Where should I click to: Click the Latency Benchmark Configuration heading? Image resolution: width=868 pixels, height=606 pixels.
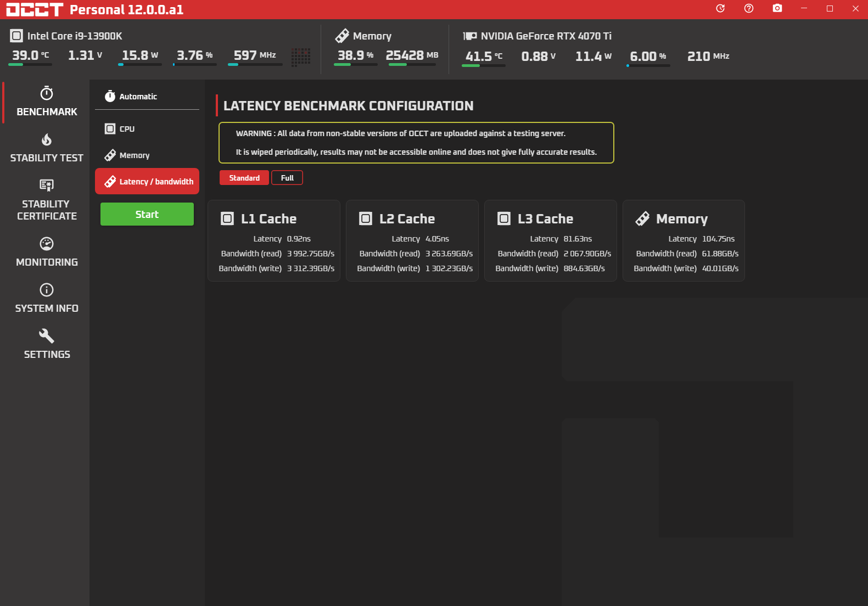(348, 106)
